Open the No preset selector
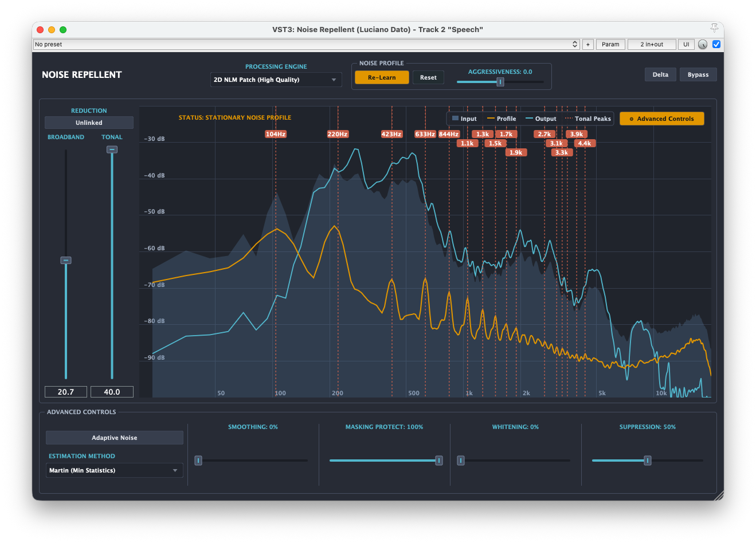Viewport: 756px width, 543px height. pos(307,44)
